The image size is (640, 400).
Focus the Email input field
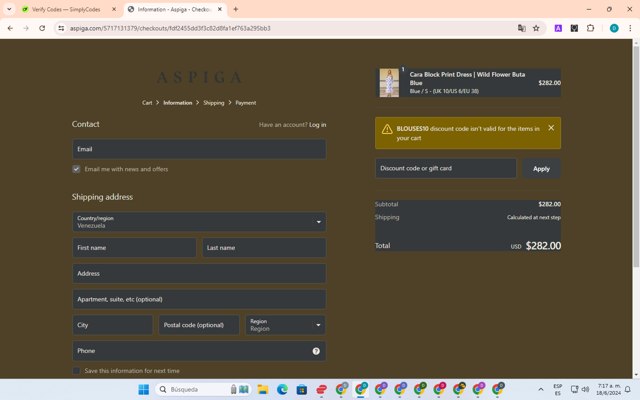pyautogui.click(x=199, y=149)
